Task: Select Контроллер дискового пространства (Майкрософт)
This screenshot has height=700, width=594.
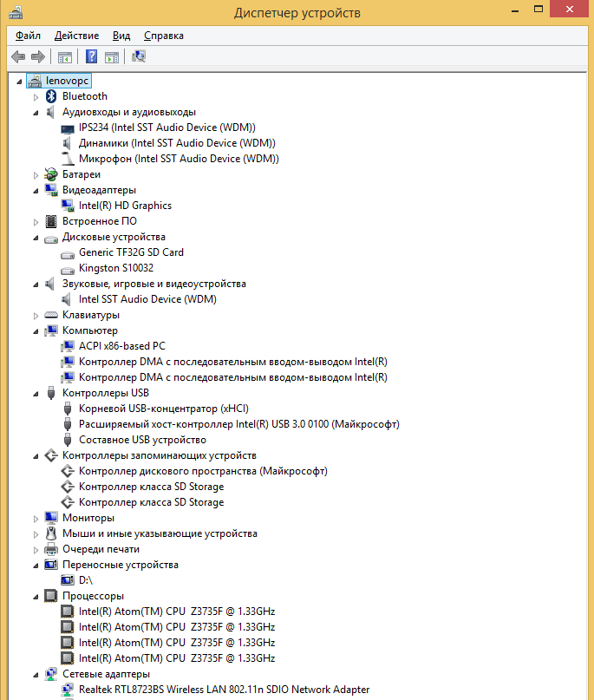Action: [x=203, y=471]
